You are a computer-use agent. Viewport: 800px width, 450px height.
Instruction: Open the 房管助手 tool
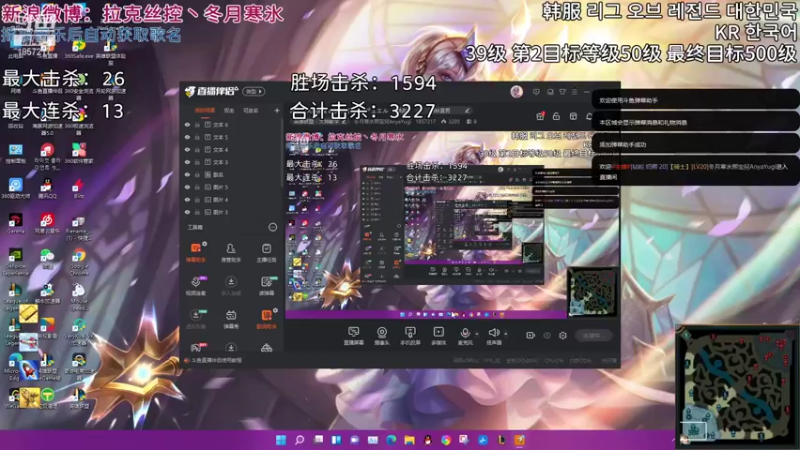pyautogui.click(x=231, y=253)
